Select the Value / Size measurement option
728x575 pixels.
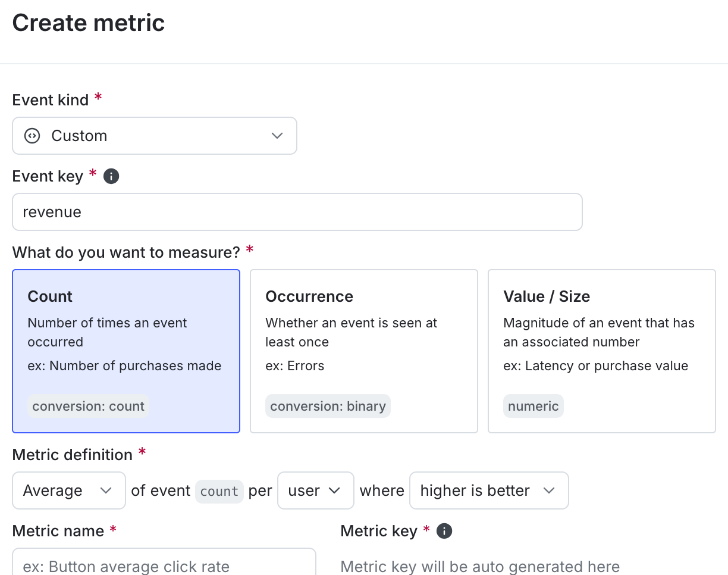[x=601, y=351]
